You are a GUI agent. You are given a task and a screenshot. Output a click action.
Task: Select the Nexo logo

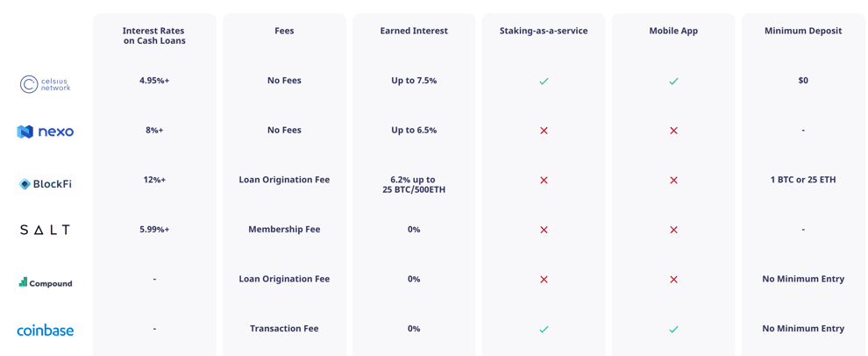46,132
